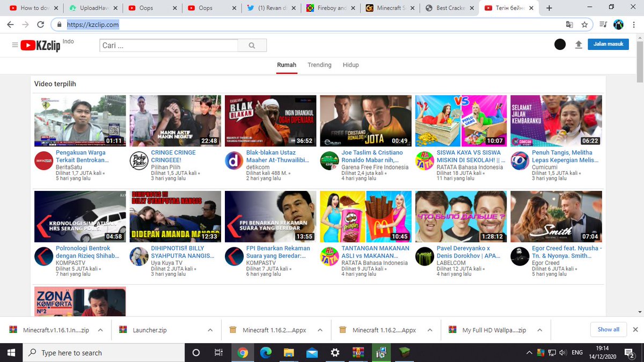The image size is (644, 362).
Task: Click the KZclip logo
Action: coord(41,46)
